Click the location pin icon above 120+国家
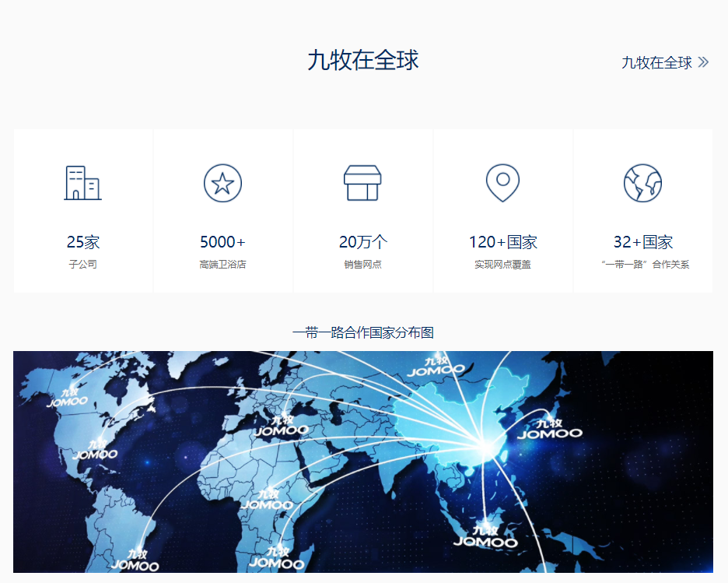 click(502, 182)
